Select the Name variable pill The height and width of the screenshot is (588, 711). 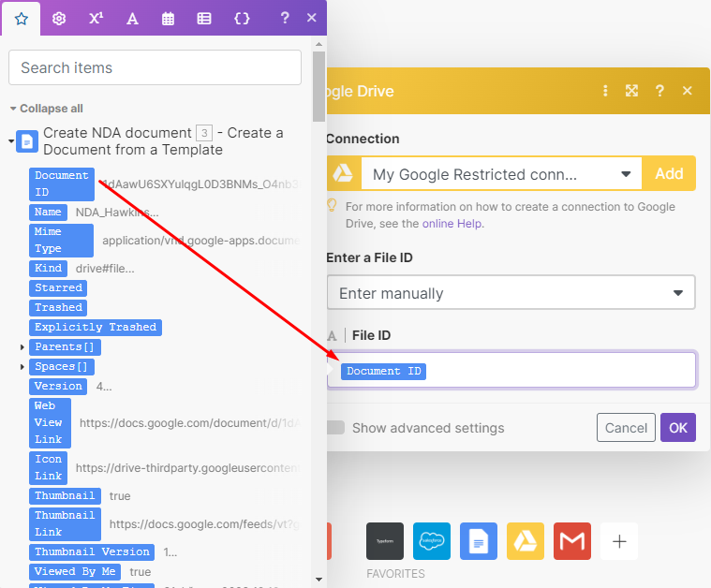(x=48, y=213)
